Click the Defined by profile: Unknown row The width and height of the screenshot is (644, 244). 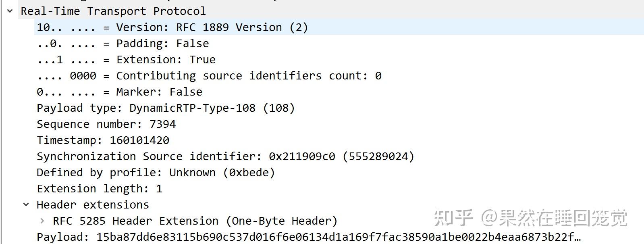[156, 173]
